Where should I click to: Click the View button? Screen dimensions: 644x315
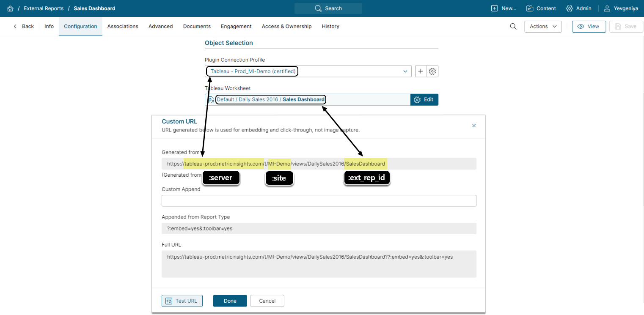589,26
